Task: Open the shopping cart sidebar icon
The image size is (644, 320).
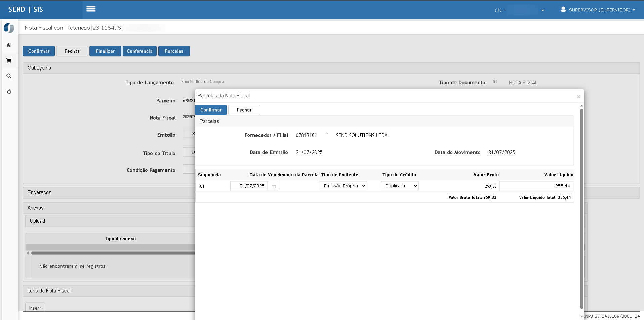Action: coord(9,60)
